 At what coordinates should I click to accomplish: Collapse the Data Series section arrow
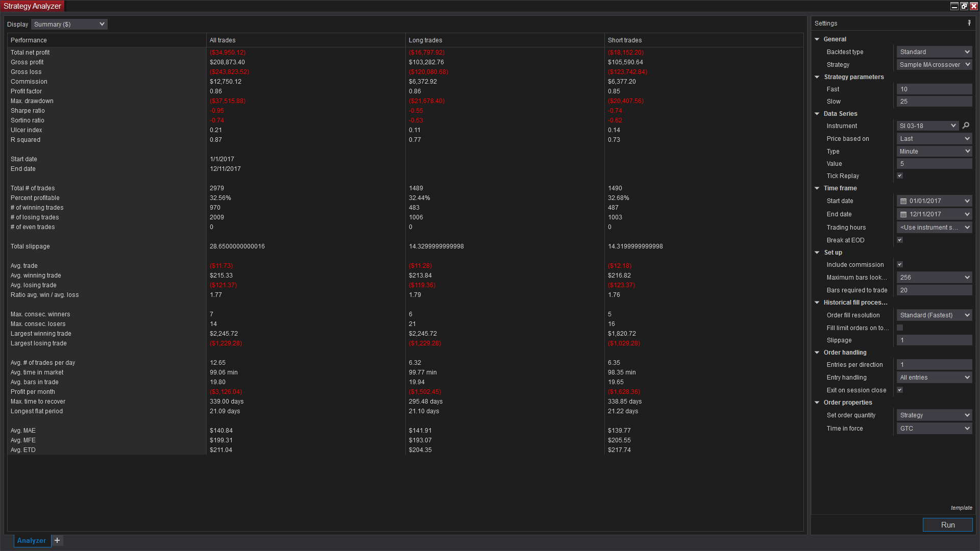pos(817,114)
